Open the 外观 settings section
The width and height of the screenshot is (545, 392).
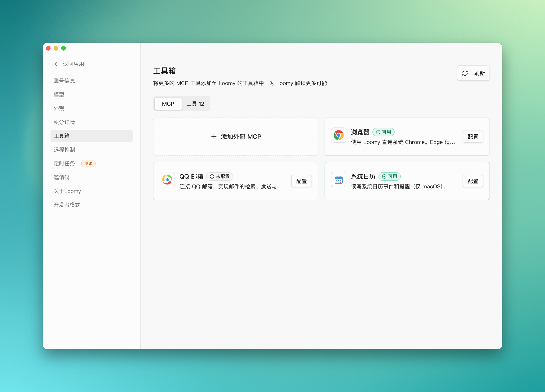coord(59,108)
